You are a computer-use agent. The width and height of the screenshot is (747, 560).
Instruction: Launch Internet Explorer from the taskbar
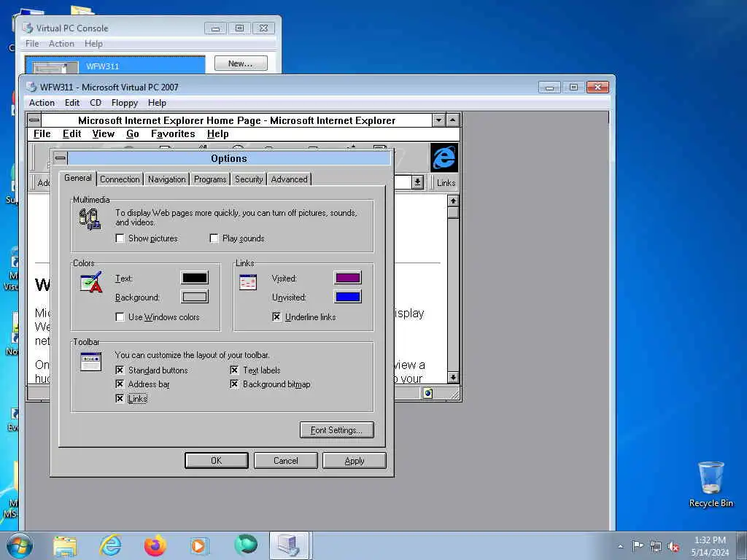pyautogui.click(x=110, y=545)
